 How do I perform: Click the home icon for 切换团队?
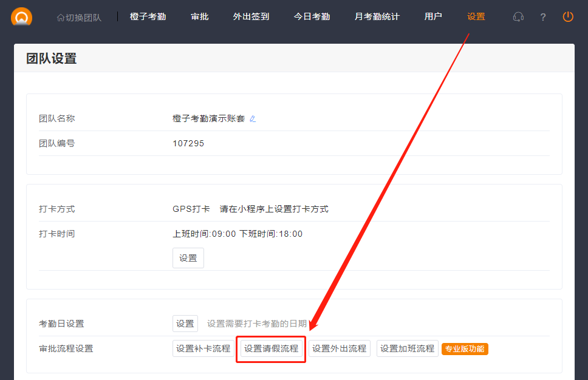(x=60, y=18)
